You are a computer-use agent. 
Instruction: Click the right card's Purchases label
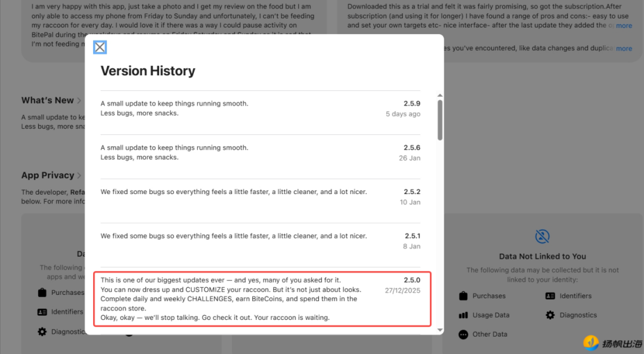click(489, 296)
